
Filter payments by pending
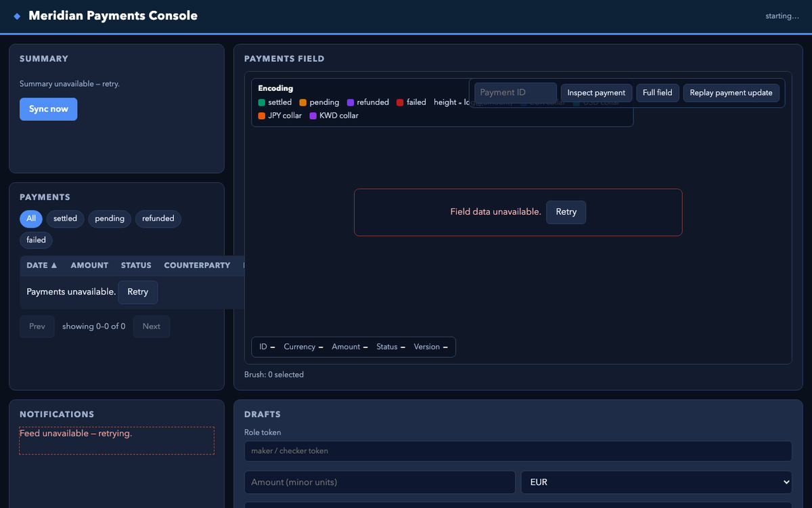point(110,219)
